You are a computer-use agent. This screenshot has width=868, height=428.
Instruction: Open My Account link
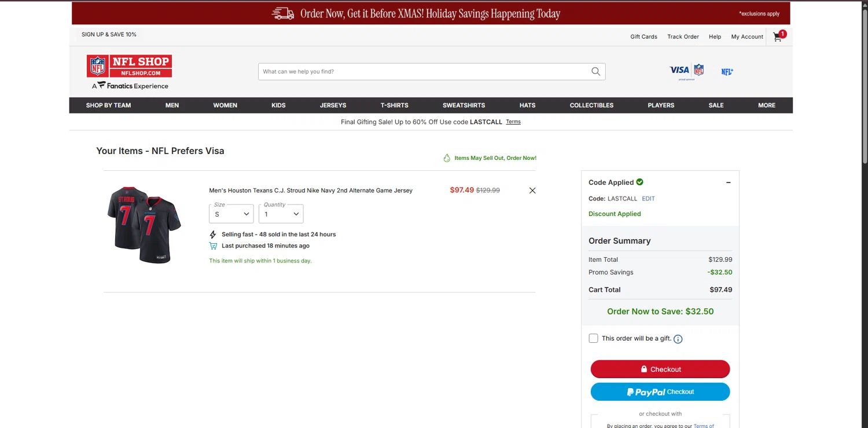click(x=747, y=36)
